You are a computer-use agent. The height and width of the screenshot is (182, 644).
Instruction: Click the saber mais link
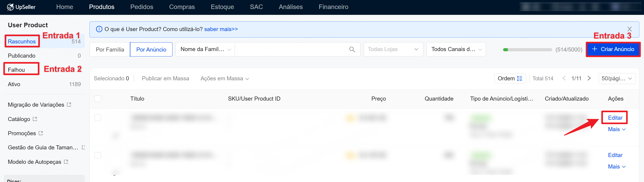pos(221,29)
